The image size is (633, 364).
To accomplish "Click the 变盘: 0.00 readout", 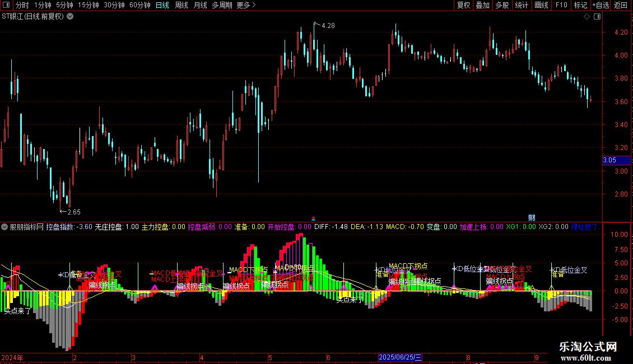I will pos(441,227).
